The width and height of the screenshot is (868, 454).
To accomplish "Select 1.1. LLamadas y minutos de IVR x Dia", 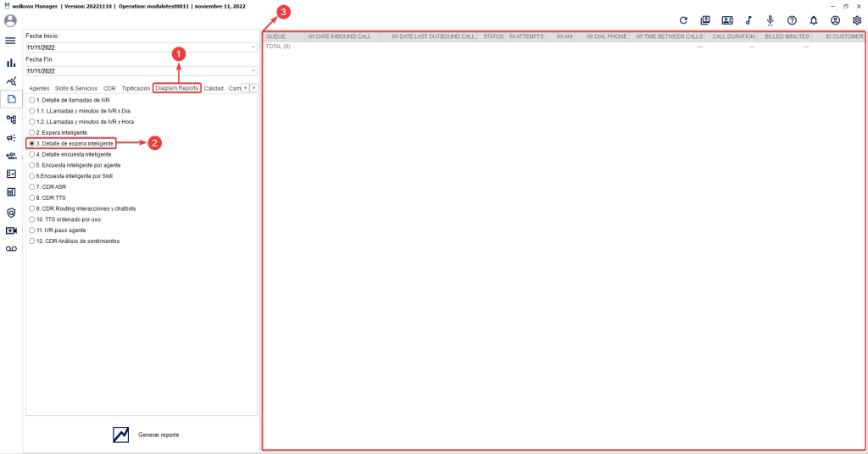I will pyautogui.click(x=80, y=111).
